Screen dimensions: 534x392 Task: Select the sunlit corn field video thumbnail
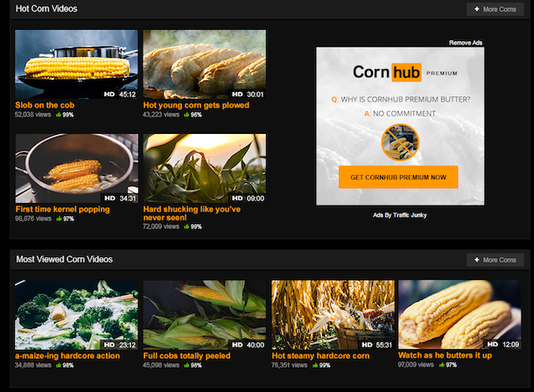coord(204,168)
